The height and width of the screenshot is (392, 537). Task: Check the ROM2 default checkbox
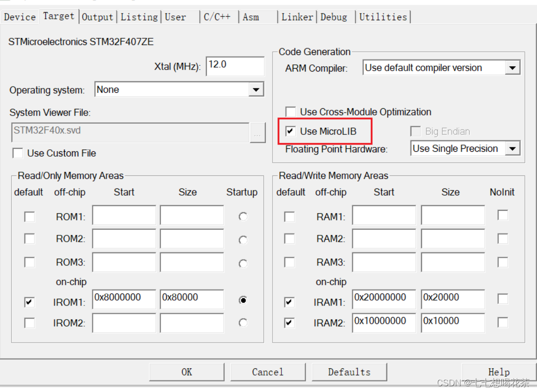pyautogui.click(x=29, y=239)
